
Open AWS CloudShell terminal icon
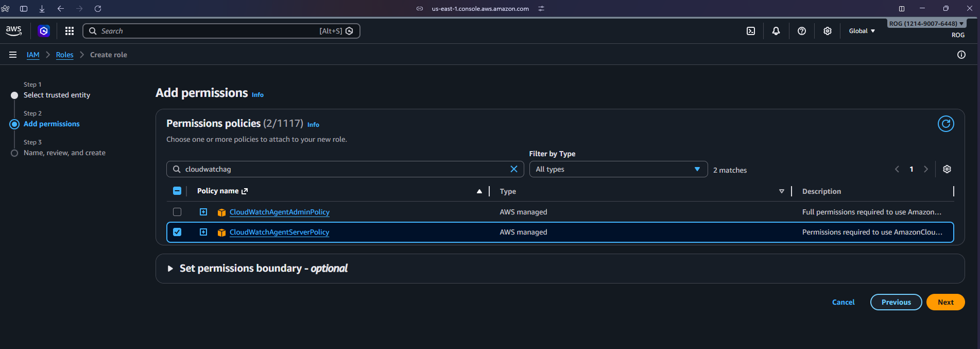[x=751, y=31]
